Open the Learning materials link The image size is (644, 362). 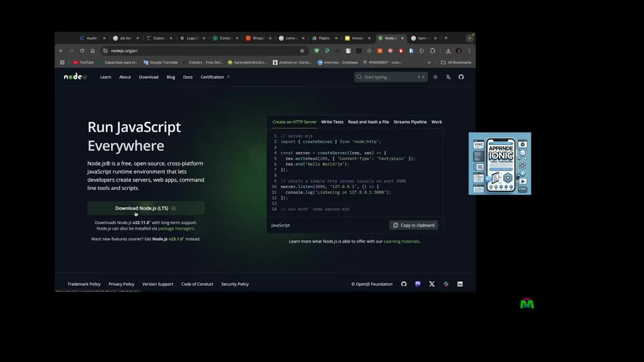pyautogui.click(x=401, y=241)
